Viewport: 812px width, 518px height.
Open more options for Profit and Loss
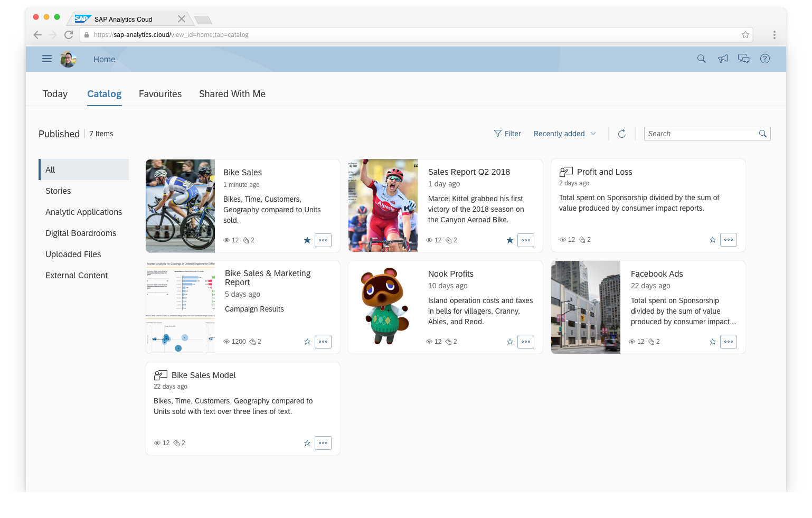coord(729,240)
